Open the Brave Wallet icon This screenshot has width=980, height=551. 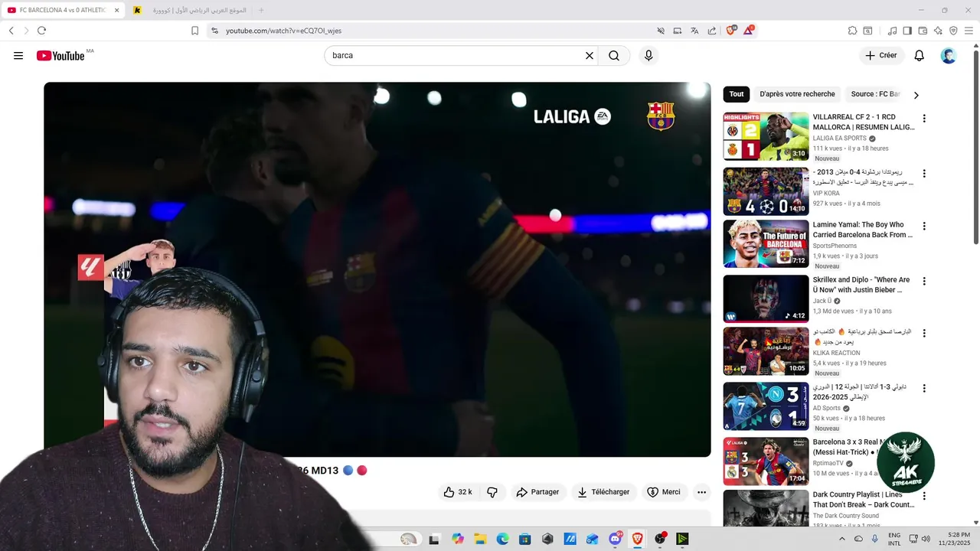click(x=923, y=31)
